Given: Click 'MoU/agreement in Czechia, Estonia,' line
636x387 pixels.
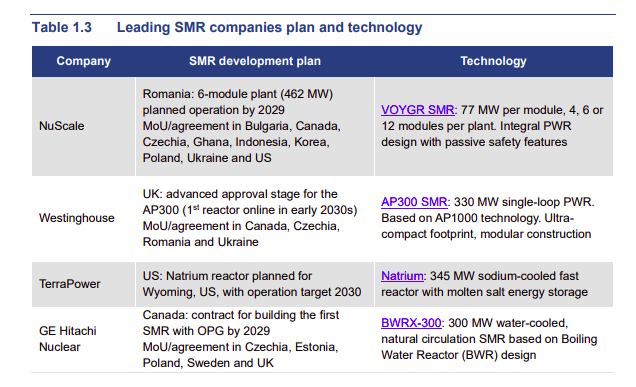Looking at the screenshot, I should coord(240,347).
